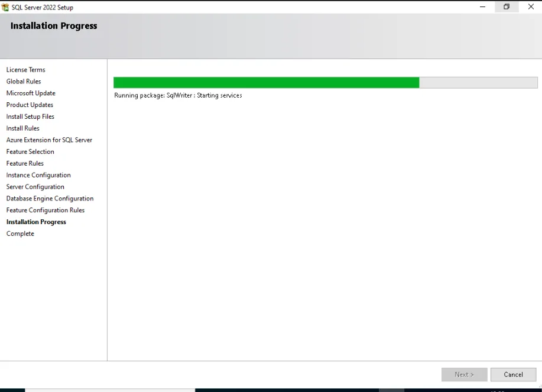Select Azure Extension for SQL Server step

point(49,140)
